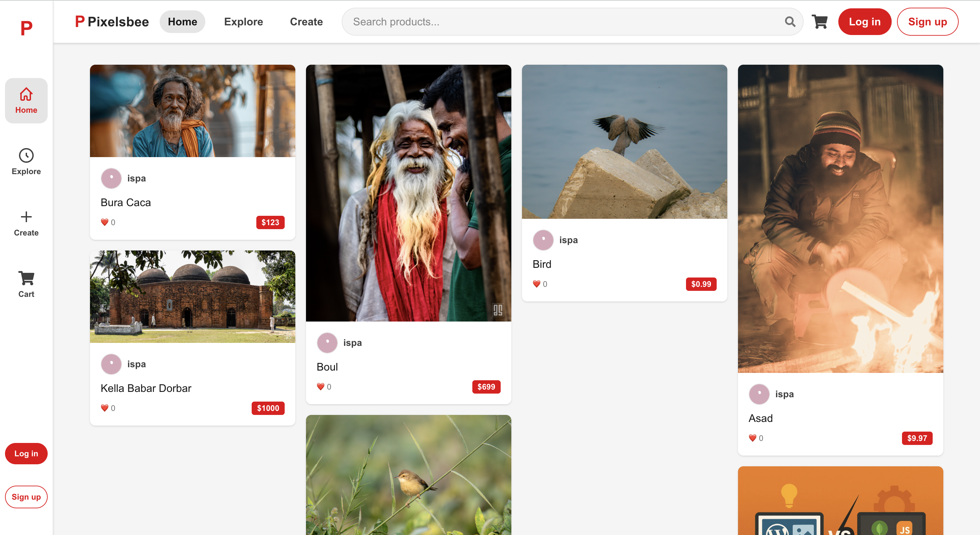This screenshot has height=535, width=980.
Task: Heart the Bird product
Action: pos(536,284)
